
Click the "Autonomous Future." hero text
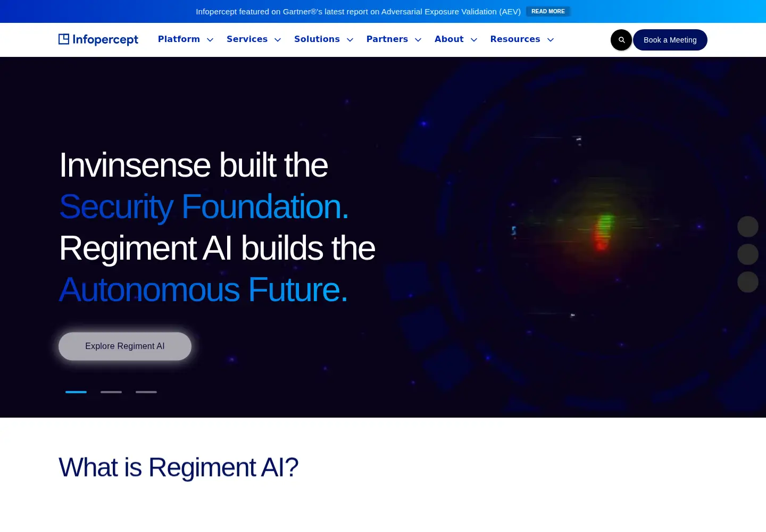pyautogui.click(x=203, y=290)
